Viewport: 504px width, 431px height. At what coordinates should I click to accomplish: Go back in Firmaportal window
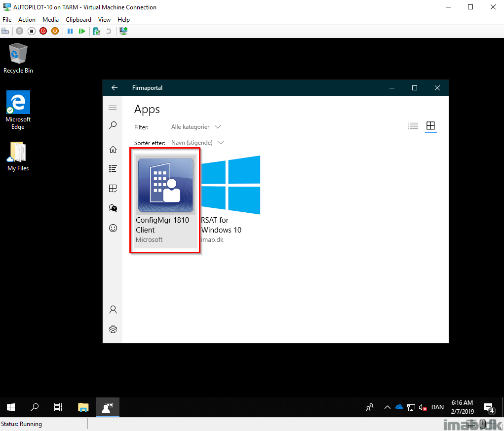pyautogui.click(x=115, y=88)
